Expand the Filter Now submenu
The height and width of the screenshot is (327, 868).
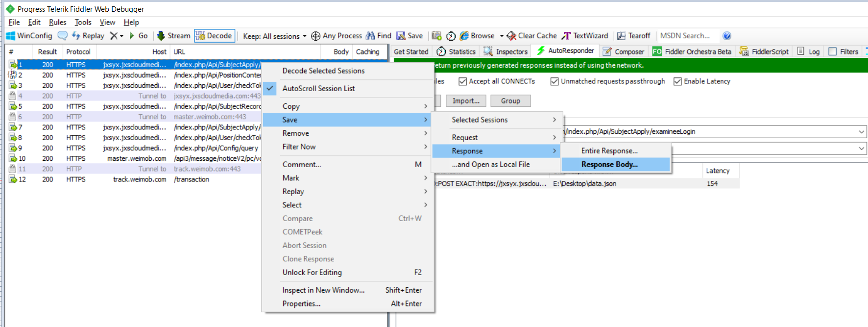[x=348, y=147]
